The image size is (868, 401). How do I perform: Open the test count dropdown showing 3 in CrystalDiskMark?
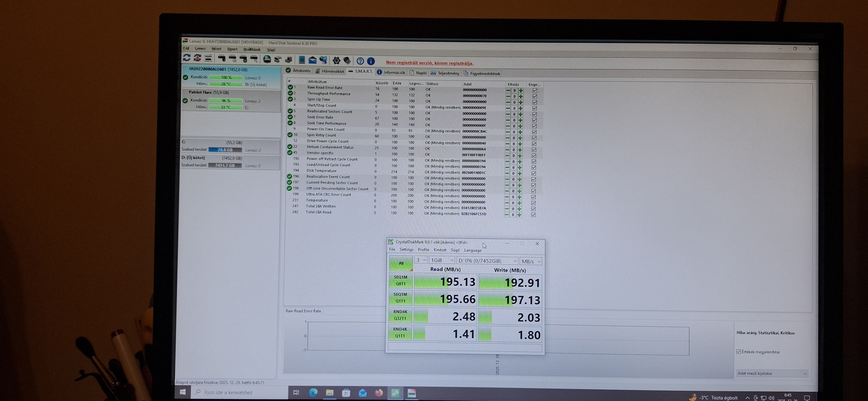(421, 260)
